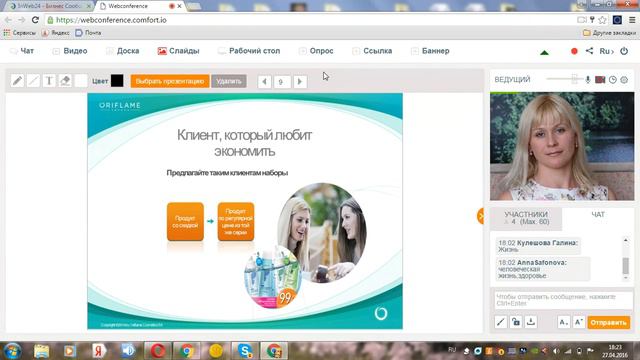Screen dimensions: 640x360
Task: Open the Слайды tab
Action: pos(178,51)
